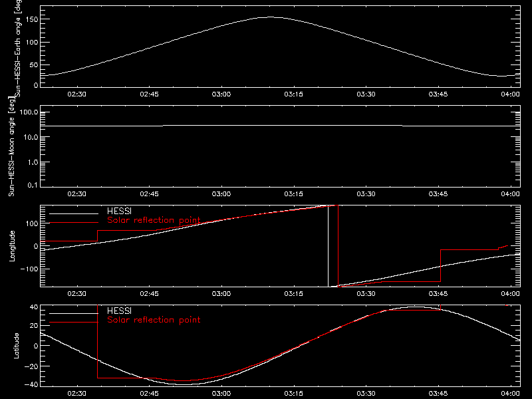Click 03:00 time label under Moon angle plot
This screenshot has height=399, width=532.
(221, 194)
